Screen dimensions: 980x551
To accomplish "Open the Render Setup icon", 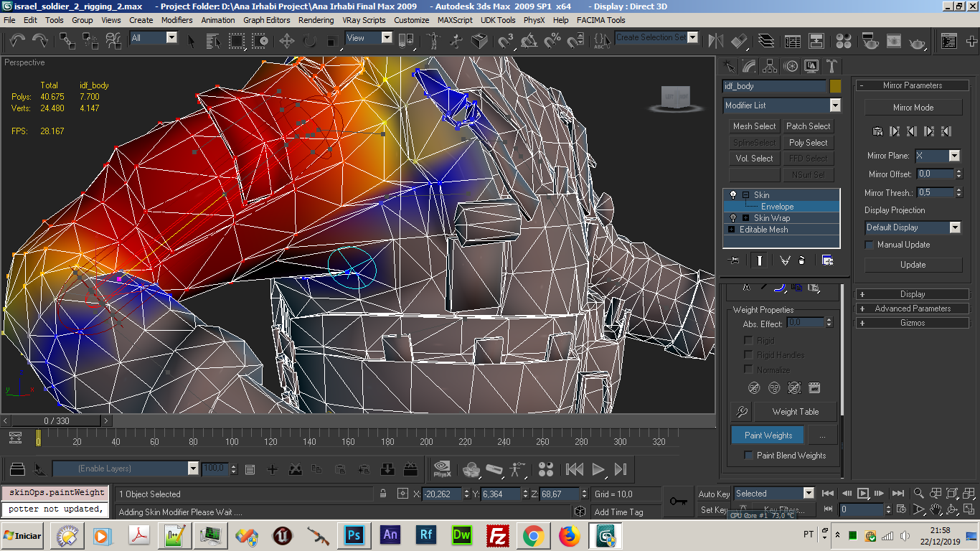I will (x=870, y=41).
